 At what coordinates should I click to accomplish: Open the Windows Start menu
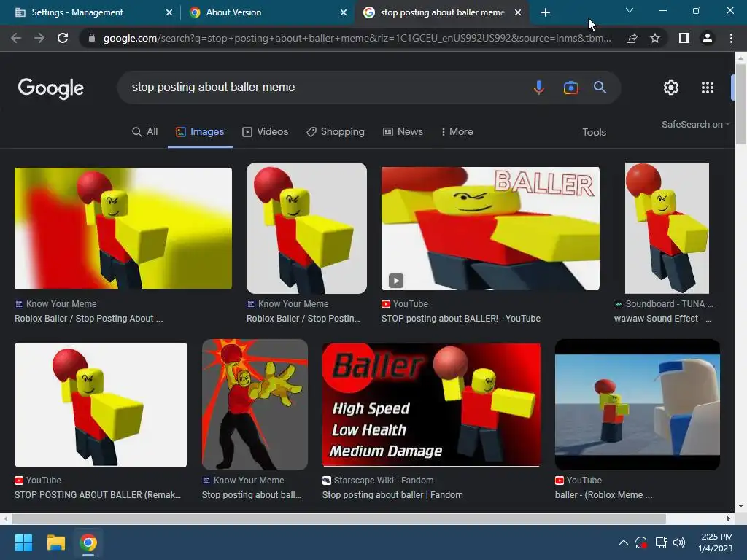tap(23, 542)
